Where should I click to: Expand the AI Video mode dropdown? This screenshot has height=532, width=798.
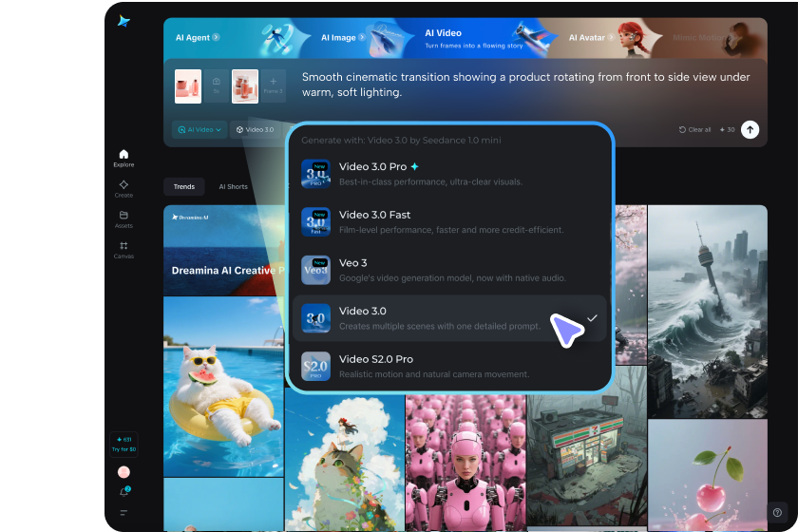coord(199,130)
